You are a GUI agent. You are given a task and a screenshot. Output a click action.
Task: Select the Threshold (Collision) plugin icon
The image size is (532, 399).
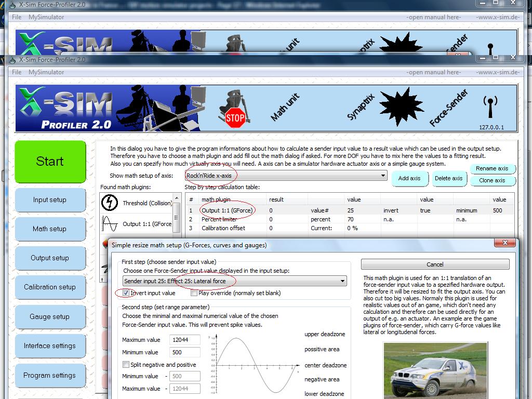(x=110, y=203)
